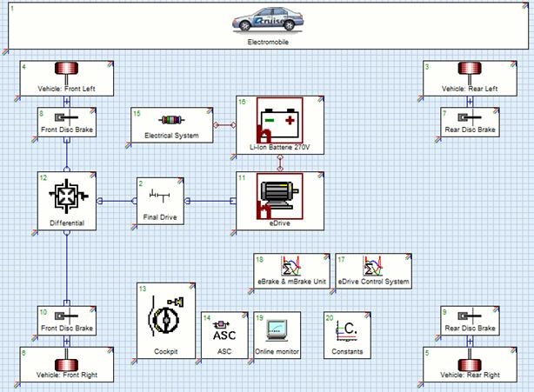
Task: Click the 'Vehicle: Front Right' label
Action: pyautogui.click(x=67, y=375)
